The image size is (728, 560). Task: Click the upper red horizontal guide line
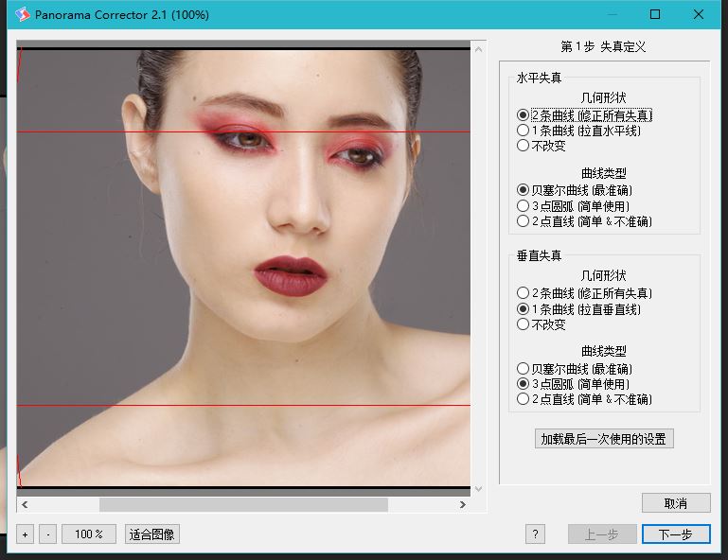243,131
